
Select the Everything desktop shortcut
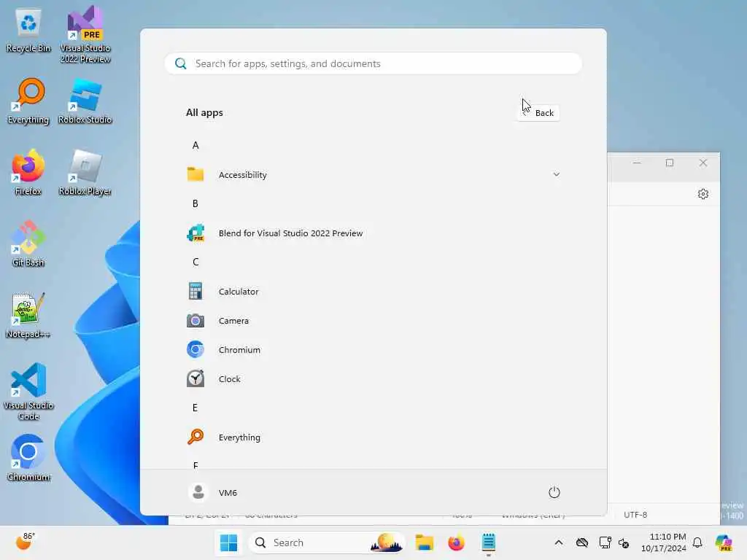[x=28, y=101]
